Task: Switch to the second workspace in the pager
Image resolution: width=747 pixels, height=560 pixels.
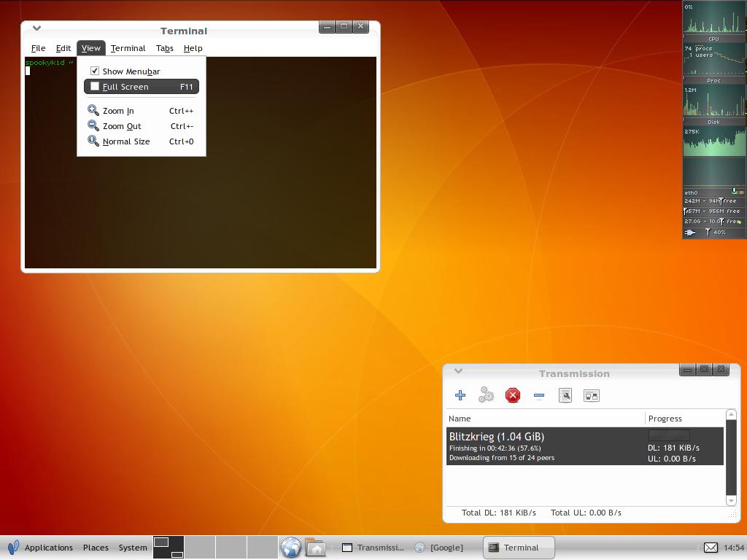Action: coord(200,547)
